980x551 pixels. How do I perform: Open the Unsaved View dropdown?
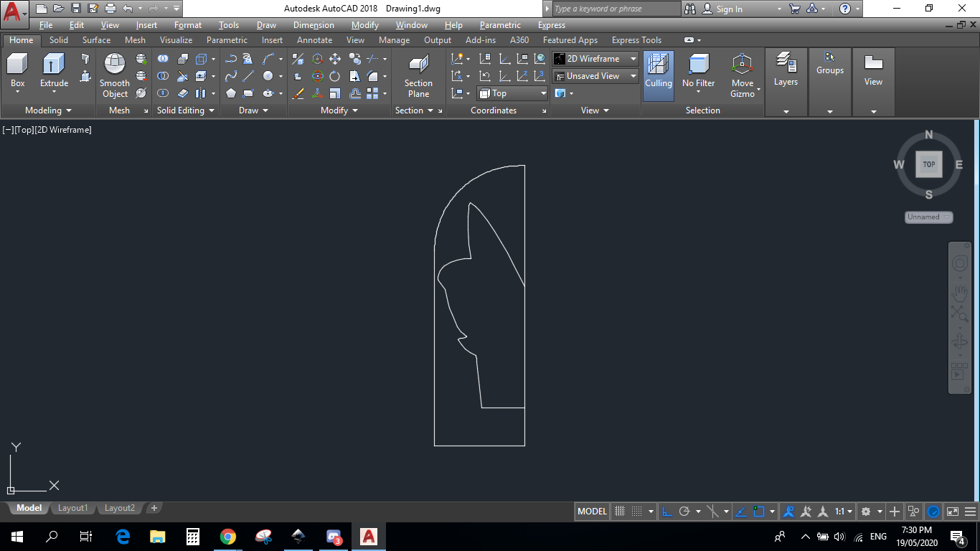595,76
